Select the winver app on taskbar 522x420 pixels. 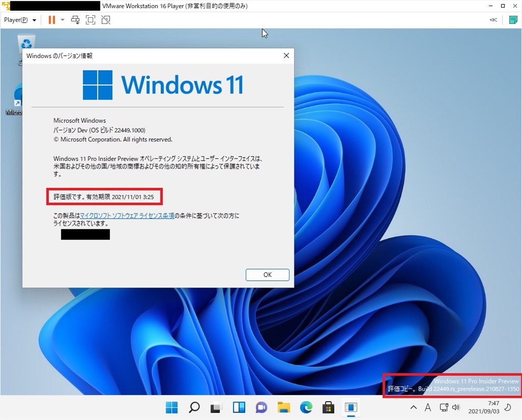(x=351, y=407)
